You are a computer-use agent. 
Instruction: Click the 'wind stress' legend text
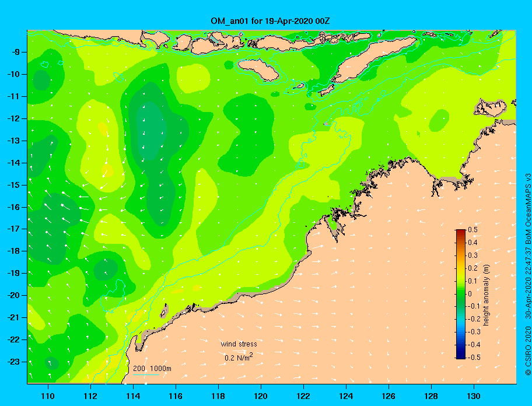(239, 344)
